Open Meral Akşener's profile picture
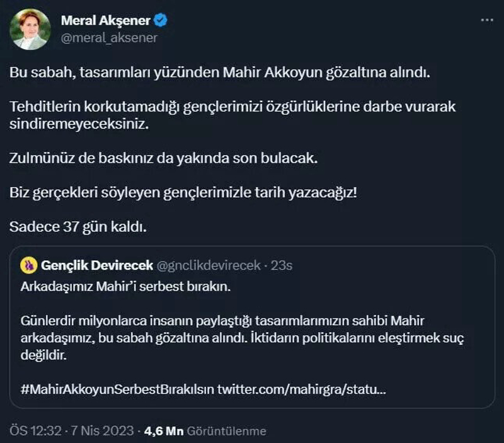This screenshot has height=443, width=504. 30,30
